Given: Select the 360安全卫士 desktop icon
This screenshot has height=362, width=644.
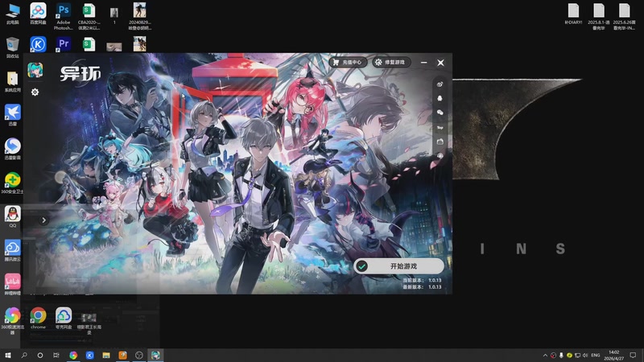Looking at the screenshot, I should tap(13, 183).
